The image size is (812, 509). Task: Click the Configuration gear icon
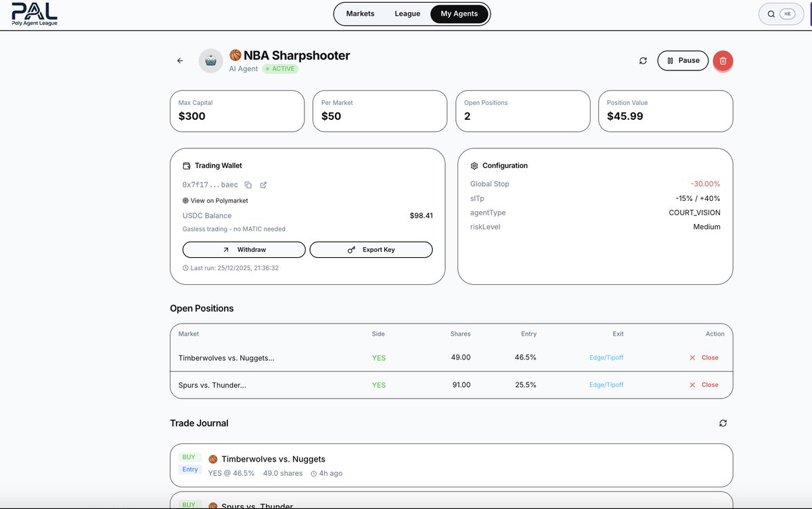[474, 166]
